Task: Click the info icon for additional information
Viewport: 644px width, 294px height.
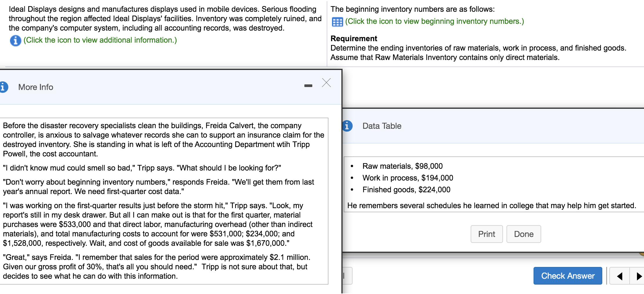Action: [15, 41]
